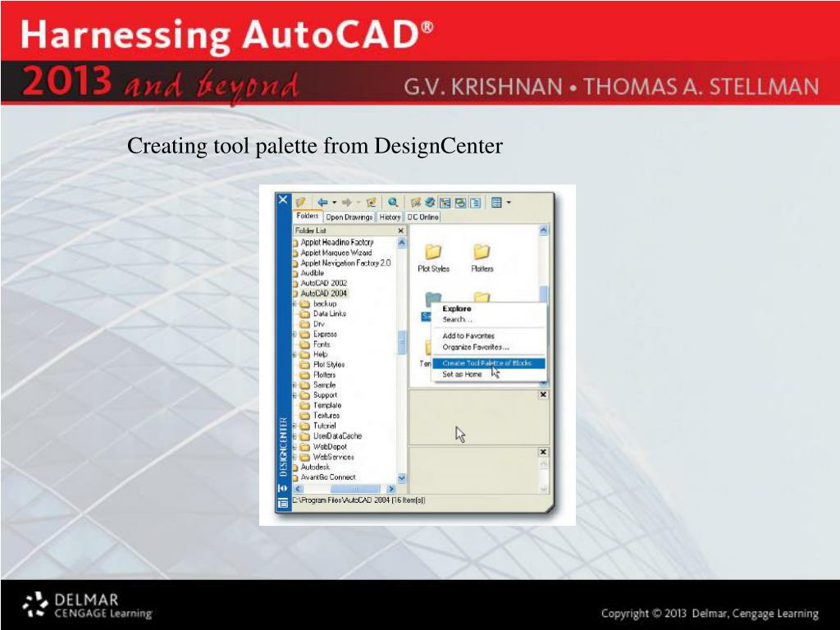This screenshot has width=840, height=630.
Task: Switch to the Folders tab
Action: click(307, 217)
